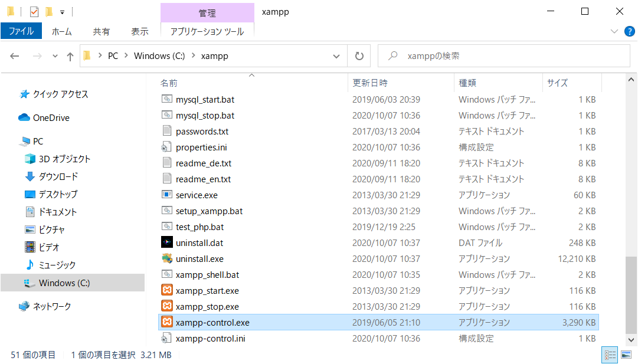Screen dimensions: 638x364
Task: Click the readme_de.txt document icon
Action: coord(167,163)
